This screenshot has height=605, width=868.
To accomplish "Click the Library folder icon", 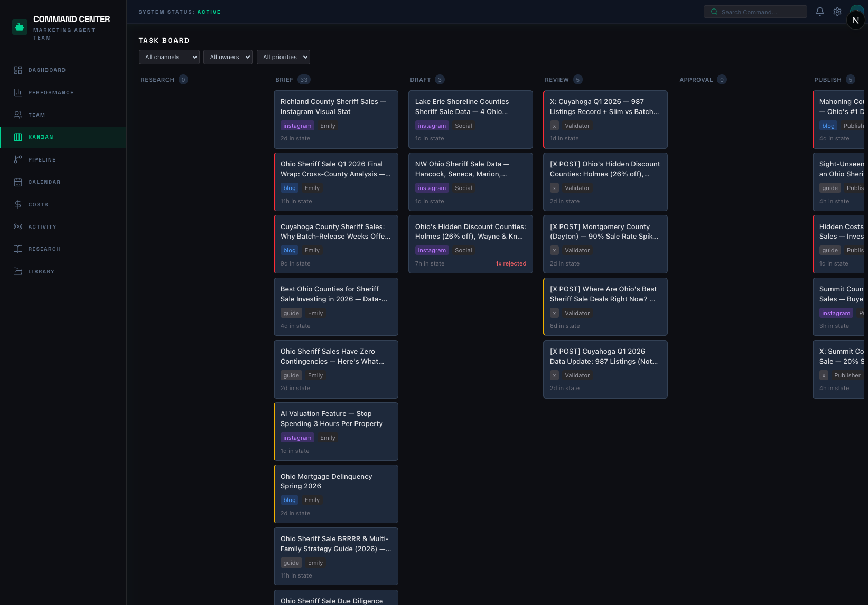I will [18, 271].
